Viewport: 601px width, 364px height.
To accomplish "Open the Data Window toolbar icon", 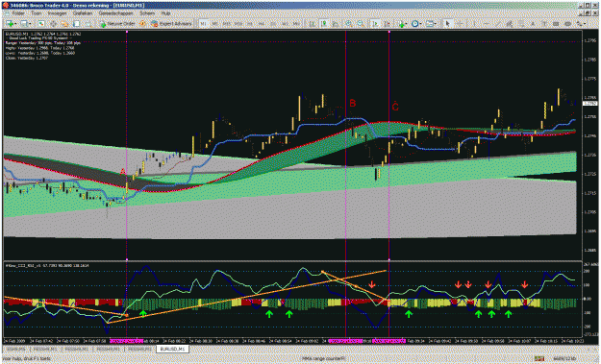I will (x=53, y=24).
